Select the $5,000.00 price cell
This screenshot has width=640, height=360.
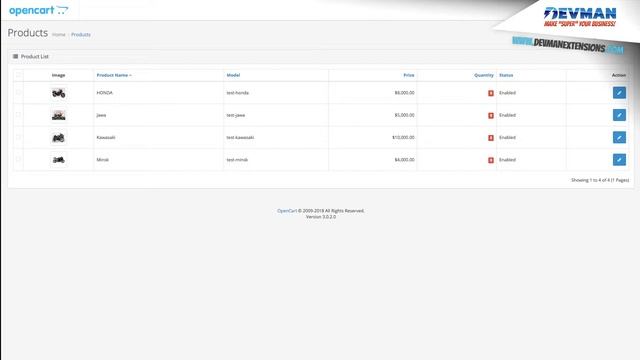[x=373, y=115]
